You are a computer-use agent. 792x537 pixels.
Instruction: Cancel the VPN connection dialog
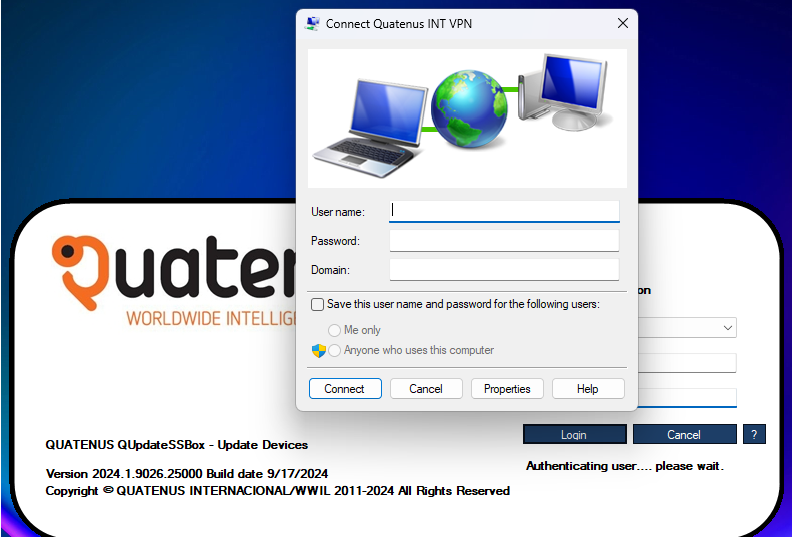click(426, 389)
